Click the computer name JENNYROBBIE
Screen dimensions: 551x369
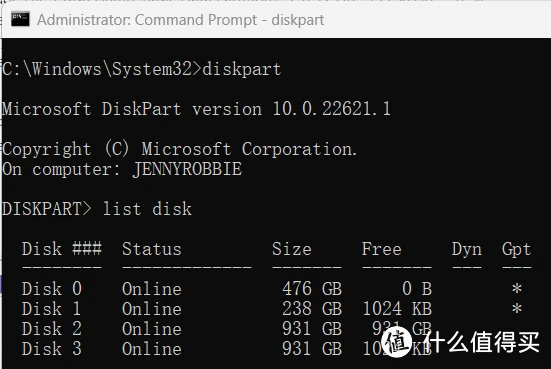pos(187,169)
